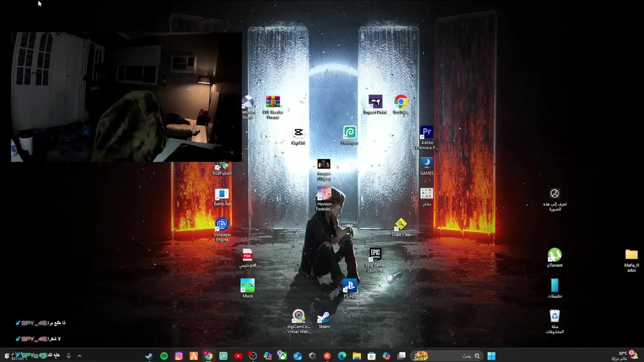Open the Photopea desktop shortcut
Image resolution: width=644 pixels, height=362 pixels.
[x=350, y=136]
